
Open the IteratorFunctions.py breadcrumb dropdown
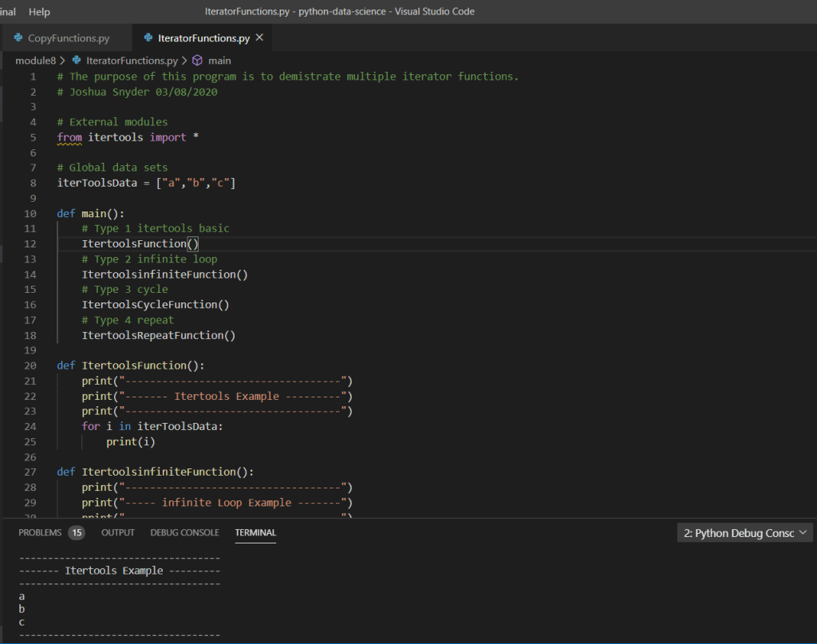[x=132, y=61]
